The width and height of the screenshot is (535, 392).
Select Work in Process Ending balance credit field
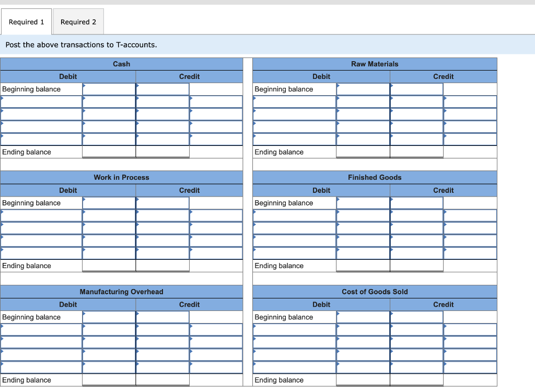click(x=162, y=266)
